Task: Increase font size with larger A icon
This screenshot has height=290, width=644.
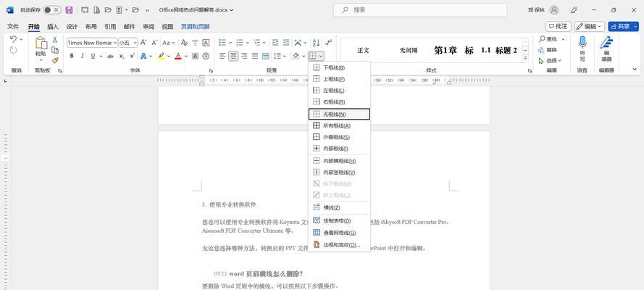Action: [143, 42]
